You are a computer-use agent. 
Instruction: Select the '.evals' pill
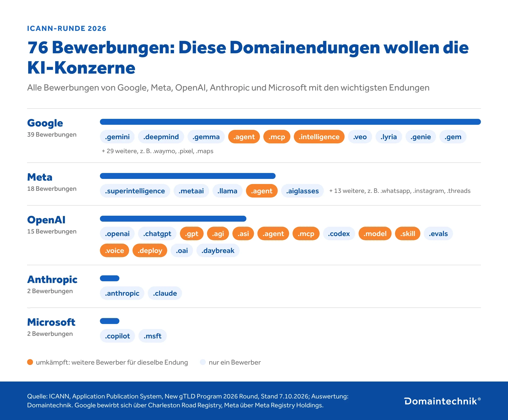(x=438, y=234)
